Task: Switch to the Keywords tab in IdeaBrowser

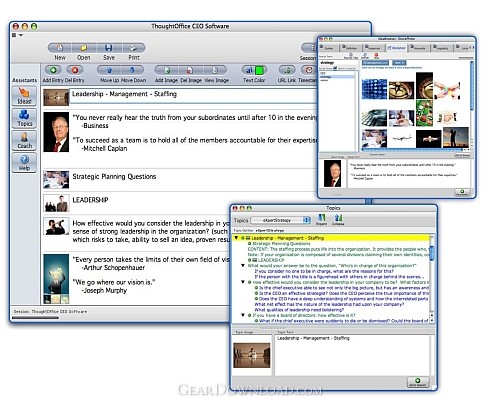Action: click(x=419, y=48)
